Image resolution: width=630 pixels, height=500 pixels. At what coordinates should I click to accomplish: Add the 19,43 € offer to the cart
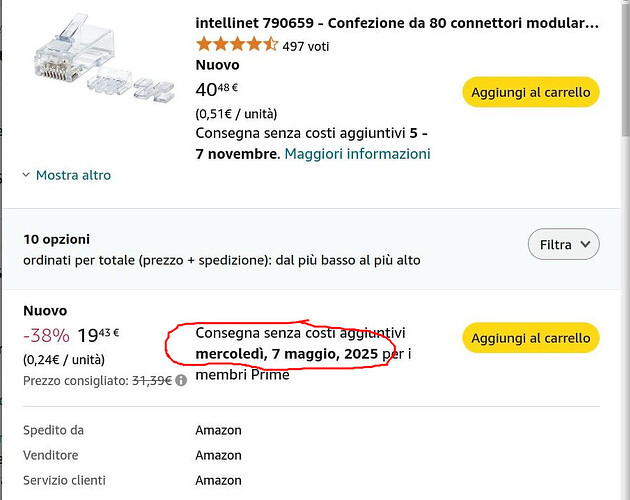coord(531,338)
